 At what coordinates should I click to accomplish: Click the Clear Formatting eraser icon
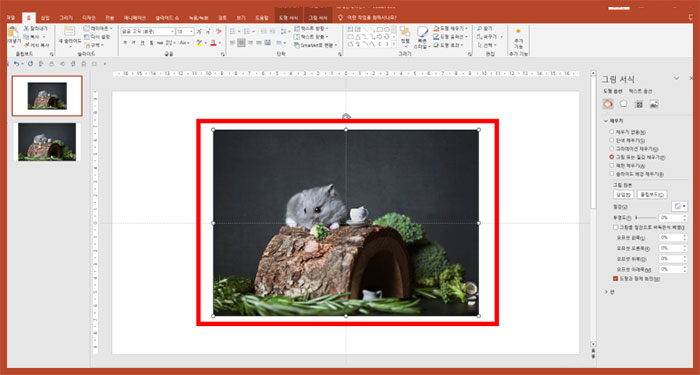coord(219,31)
